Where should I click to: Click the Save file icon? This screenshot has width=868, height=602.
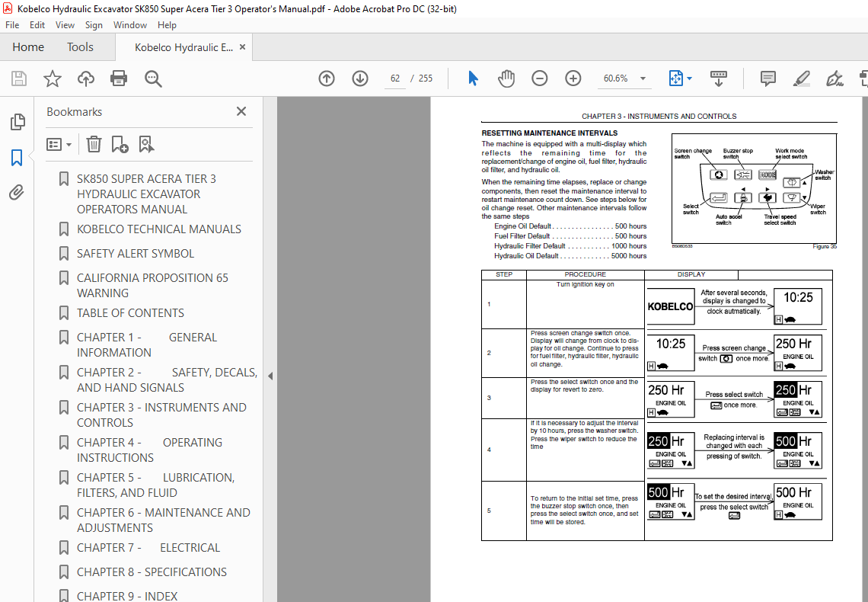click(19, 78)
